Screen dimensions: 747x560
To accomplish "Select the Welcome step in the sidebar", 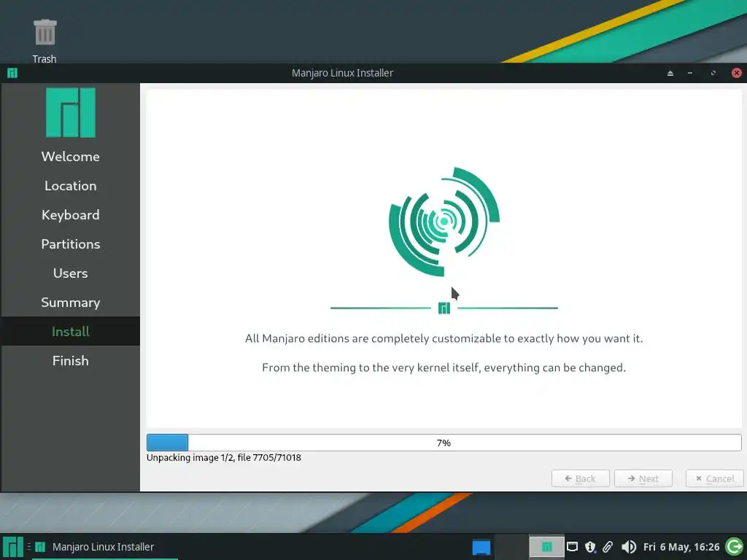I will tap(71, 156).
